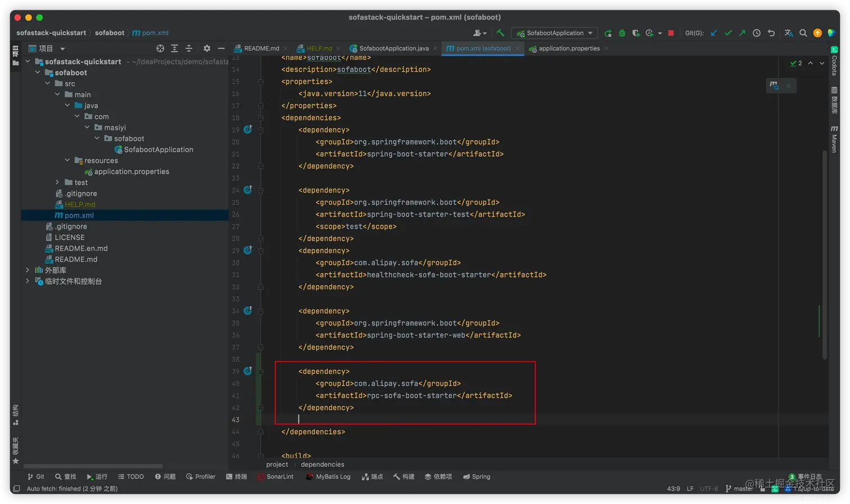
Task: Expand the test folder
Action: click(x=57, y=183)
